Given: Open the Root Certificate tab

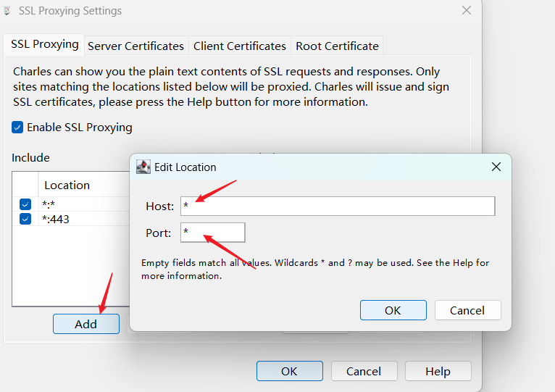Looking at the screenshot, I should tap(337, 46).
